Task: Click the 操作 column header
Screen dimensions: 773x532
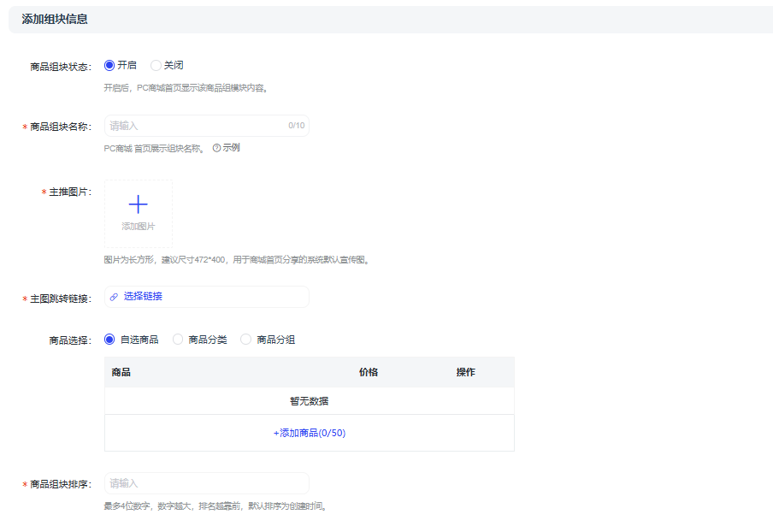Action: click(x=466, y=372)
